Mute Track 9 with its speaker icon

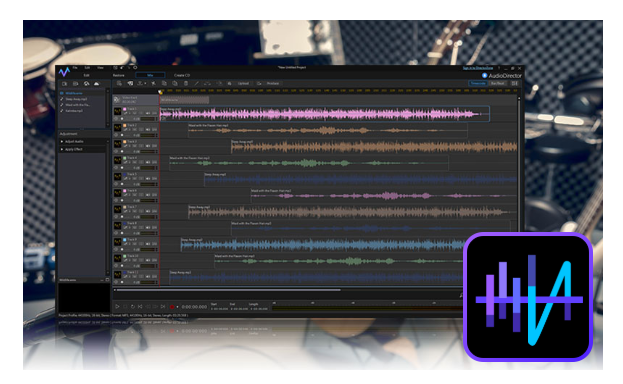[148, 244]
